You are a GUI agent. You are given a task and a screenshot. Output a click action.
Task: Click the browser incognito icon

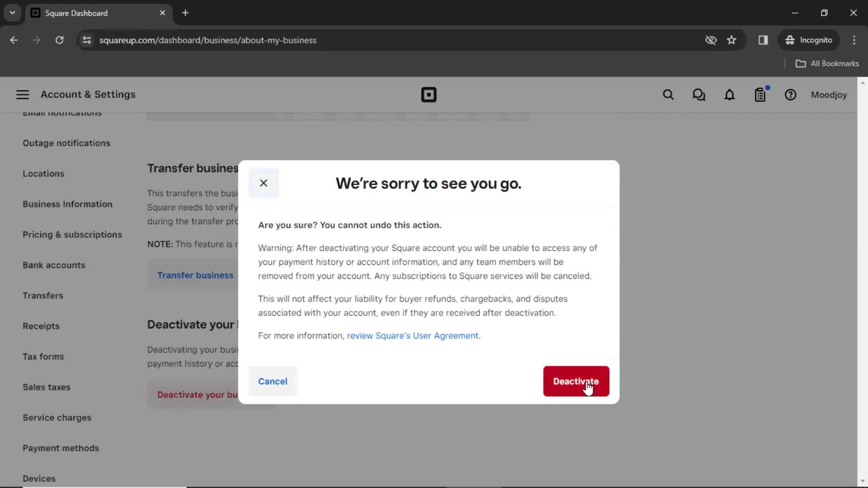click(790, 40)
